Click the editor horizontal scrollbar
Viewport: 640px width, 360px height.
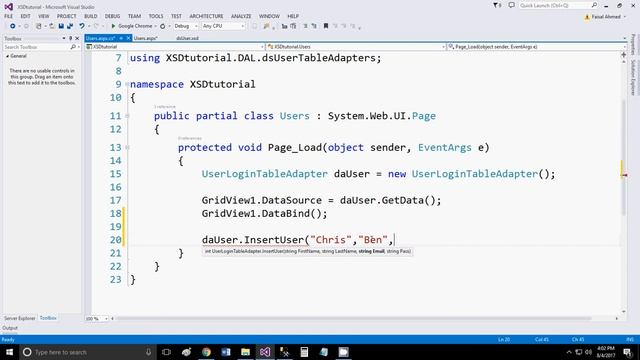click(x=353, y=318)
